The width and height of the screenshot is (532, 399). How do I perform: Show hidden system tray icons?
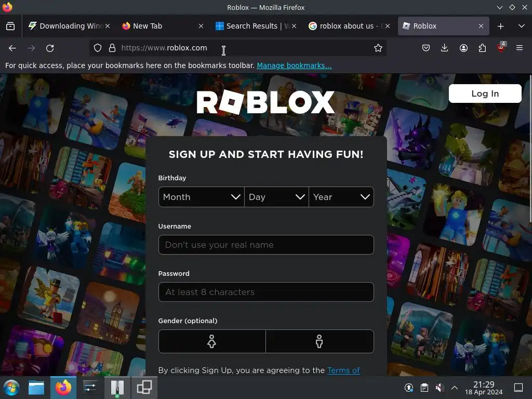pos(455,388)
